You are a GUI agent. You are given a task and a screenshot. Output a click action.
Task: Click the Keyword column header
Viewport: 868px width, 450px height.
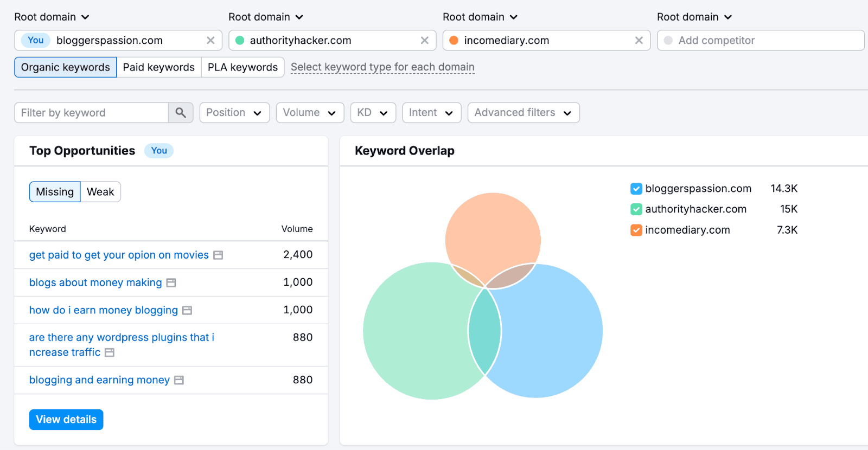coord(48,229)
